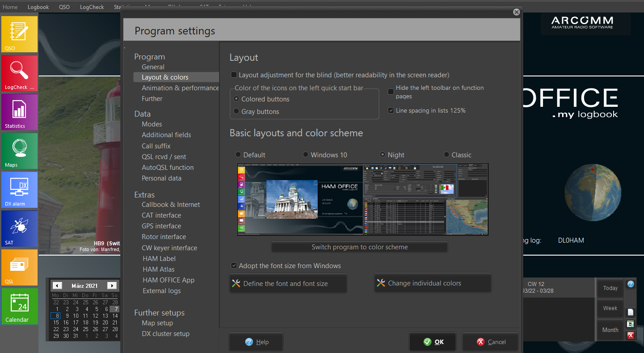
Task: Click the Week button
Action: tap(610, 308)
